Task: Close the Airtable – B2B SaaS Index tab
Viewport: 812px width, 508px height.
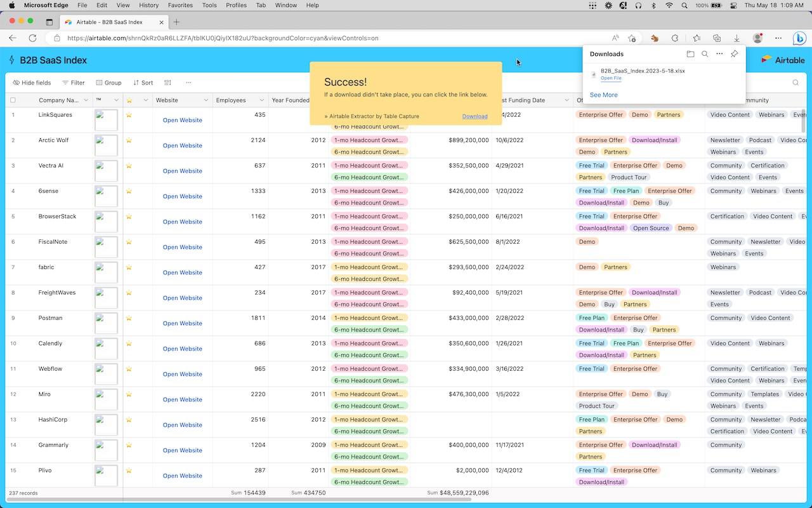Action: (162, 22)
